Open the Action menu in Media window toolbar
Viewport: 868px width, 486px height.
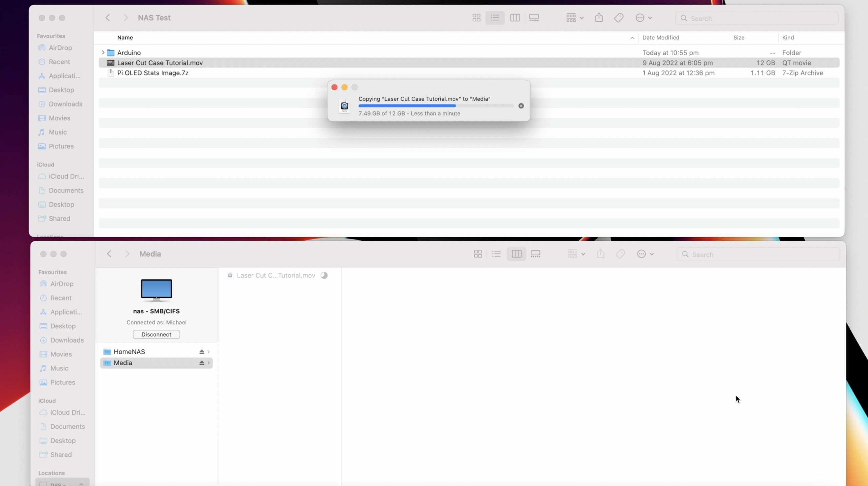tap(645, 254)
